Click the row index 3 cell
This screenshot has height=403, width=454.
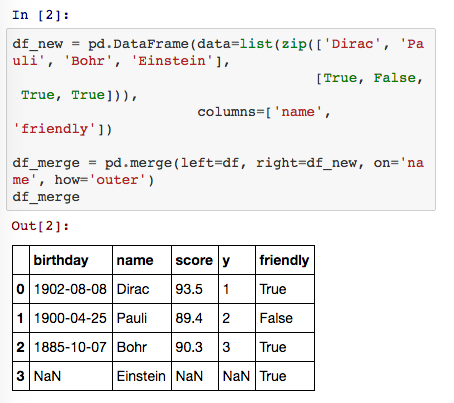tap(21, 376)
